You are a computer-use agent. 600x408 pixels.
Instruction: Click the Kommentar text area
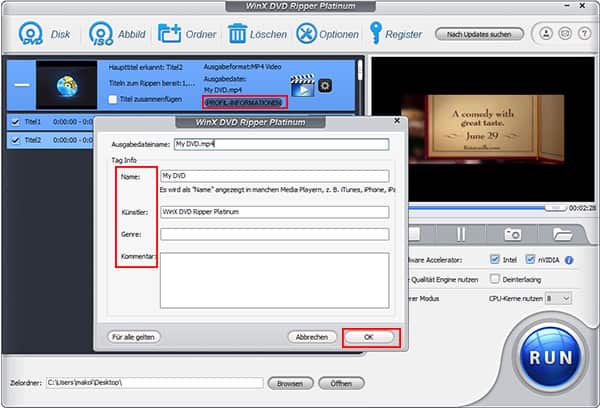coord(275,280)
